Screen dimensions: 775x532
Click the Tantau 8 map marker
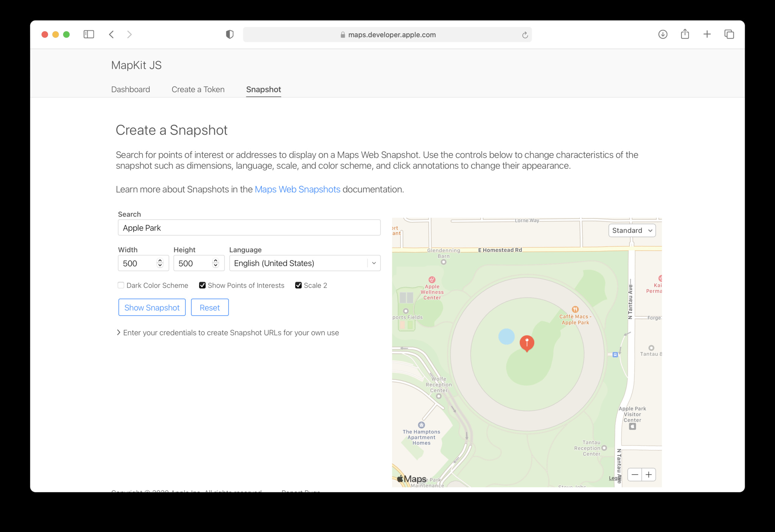651,348
